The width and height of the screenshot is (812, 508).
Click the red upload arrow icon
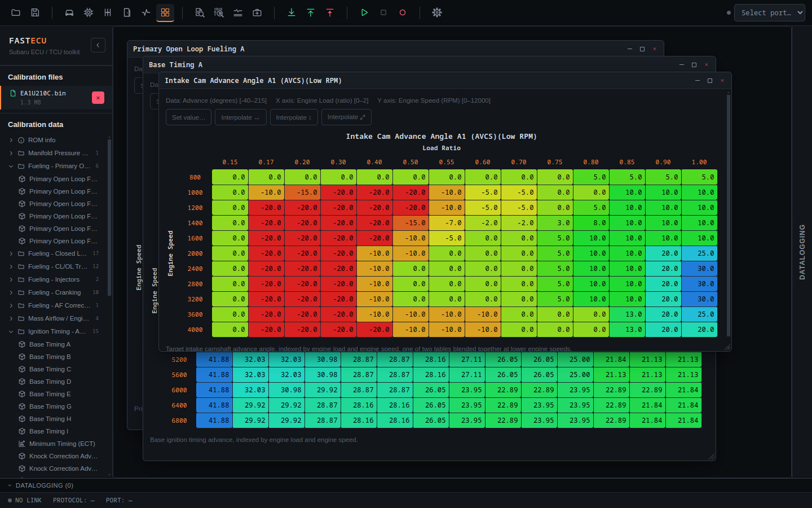330,12
